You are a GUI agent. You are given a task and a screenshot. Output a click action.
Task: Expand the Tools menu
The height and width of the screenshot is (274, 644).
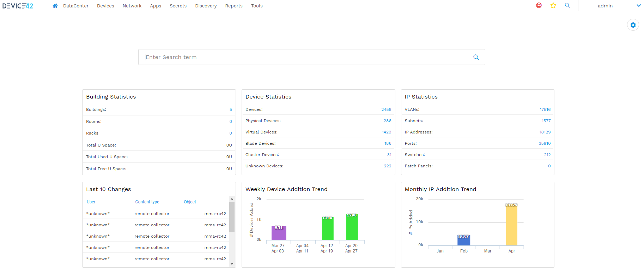[x=257, y=6]
